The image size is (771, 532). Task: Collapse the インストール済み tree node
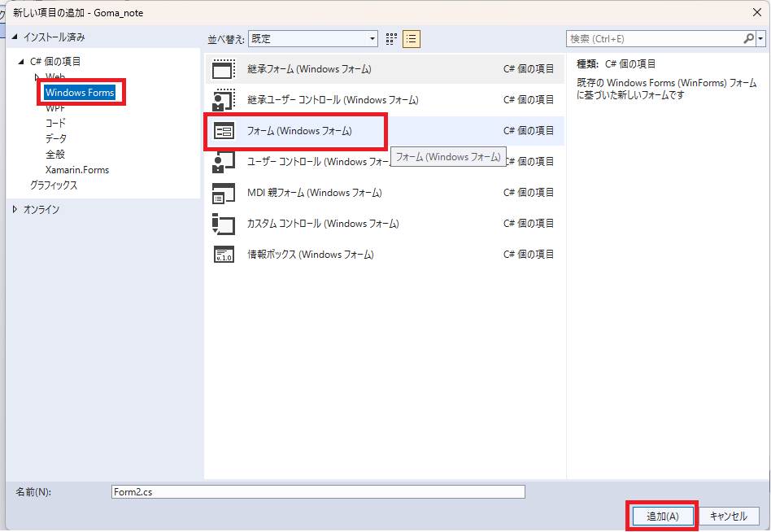[x=15, y=37]
